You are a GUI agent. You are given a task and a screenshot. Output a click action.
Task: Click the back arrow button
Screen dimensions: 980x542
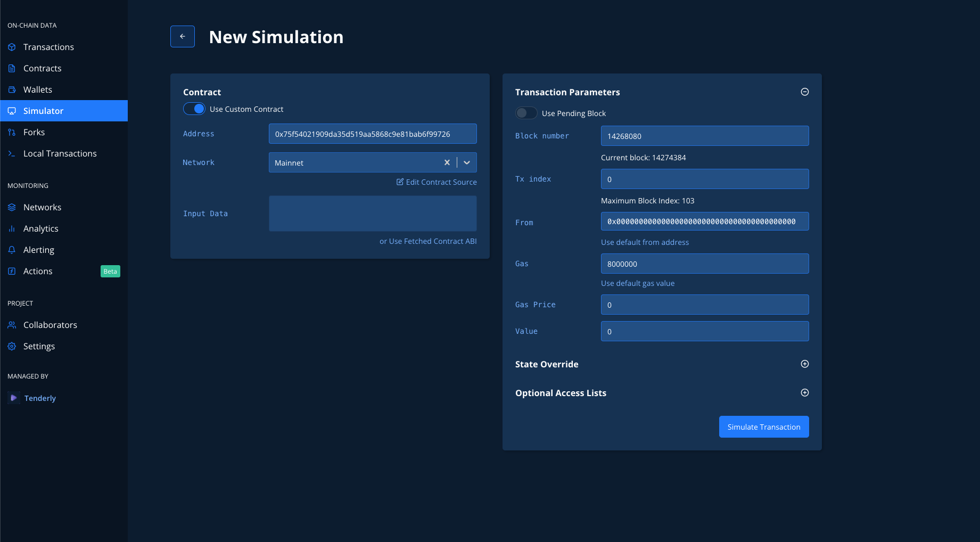(x=183, y=37)
